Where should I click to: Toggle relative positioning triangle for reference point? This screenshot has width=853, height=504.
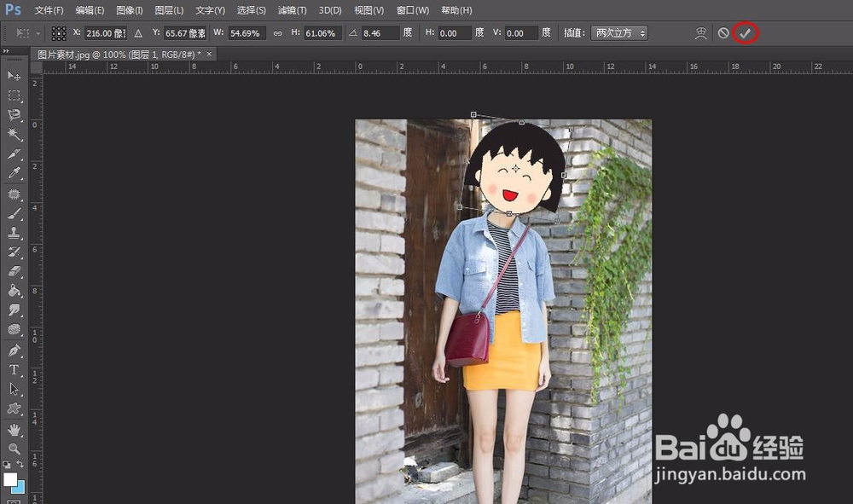(138, 34)
